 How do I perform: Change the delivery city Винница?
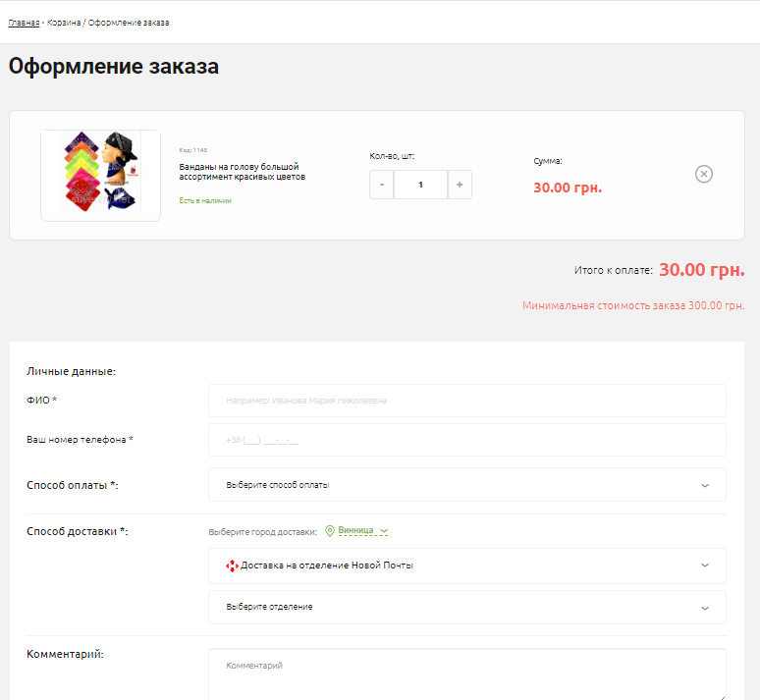[362, 530]
